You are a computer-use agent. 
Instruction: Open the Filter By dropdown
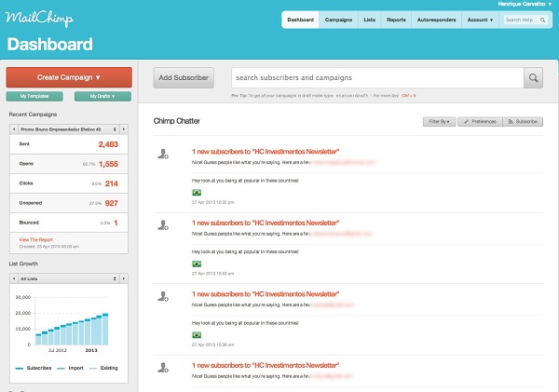(439, 122)
